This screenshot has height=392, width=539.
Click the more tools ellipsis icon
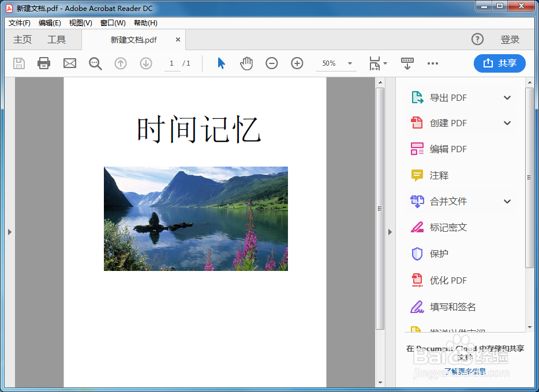(x=433, y=63)
